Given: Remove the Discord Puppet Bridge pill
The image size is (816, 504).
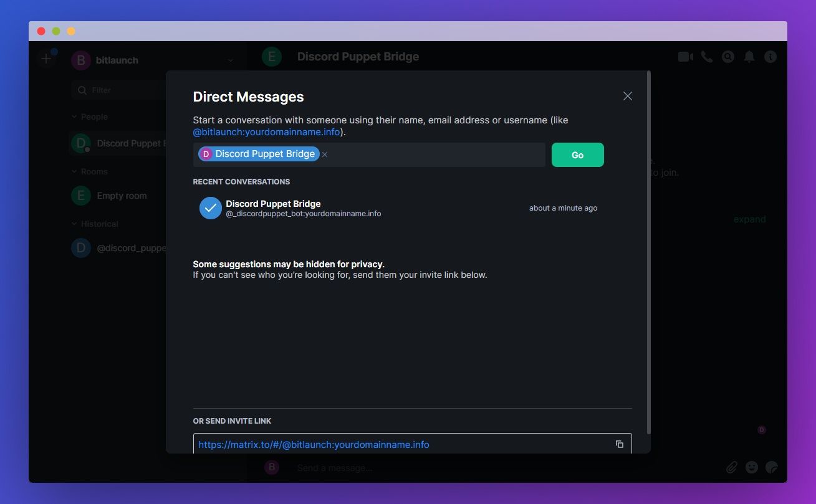Looking at the screenshot, I should (325, 155).
